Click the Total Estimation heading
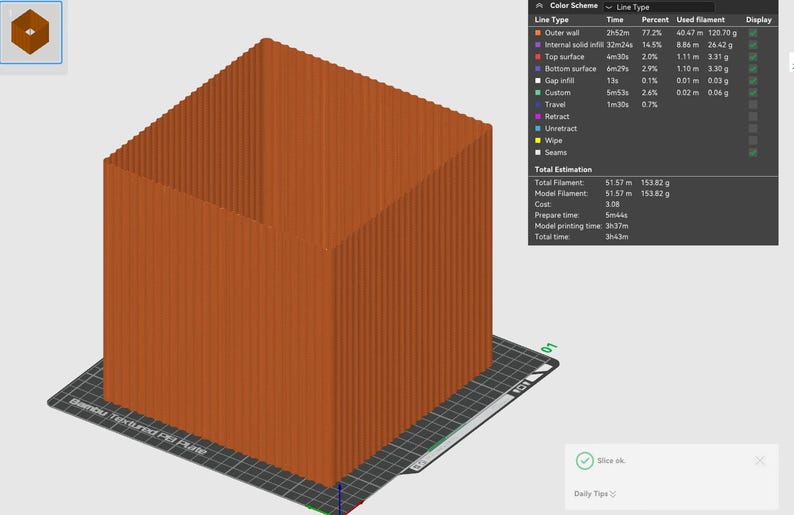This screenshot has height=515, width=794. tap(563, 170)
